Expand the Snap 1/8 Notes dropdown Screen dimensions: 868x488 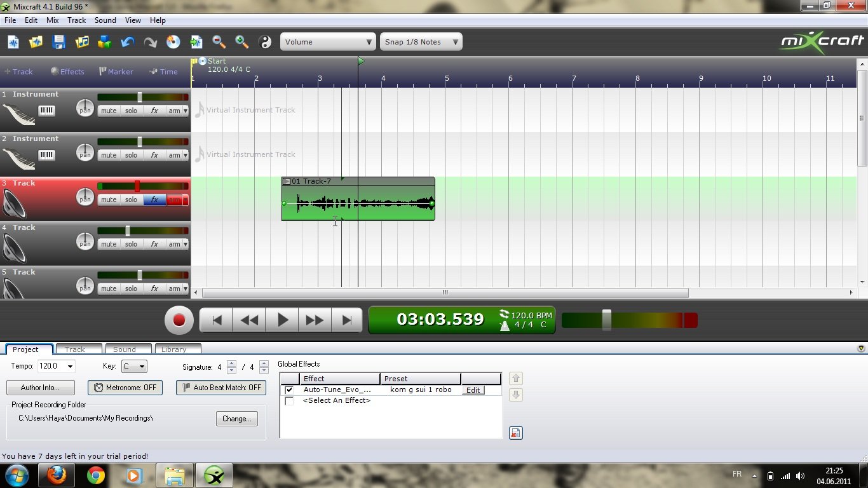421,42
